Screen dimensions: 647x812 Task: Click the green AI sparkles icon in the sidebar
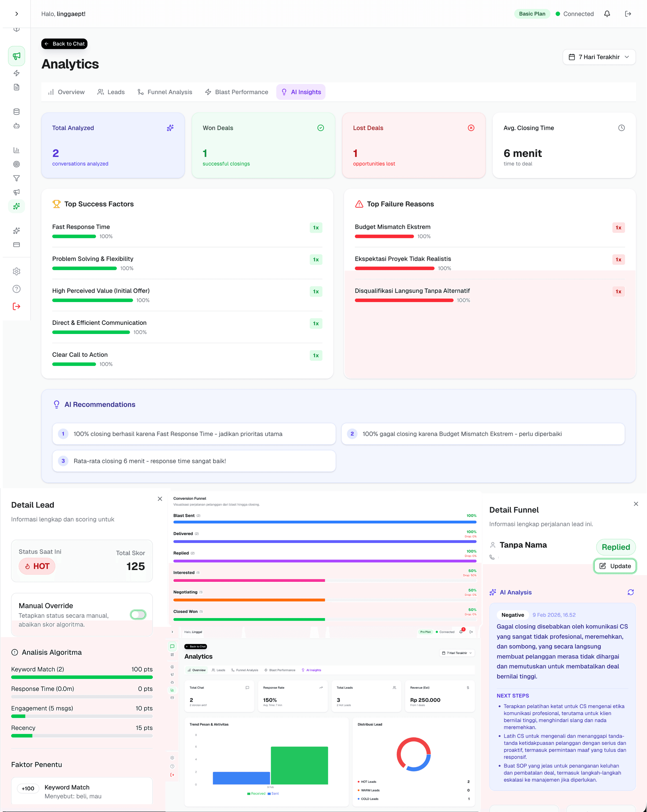pos(17,206)
